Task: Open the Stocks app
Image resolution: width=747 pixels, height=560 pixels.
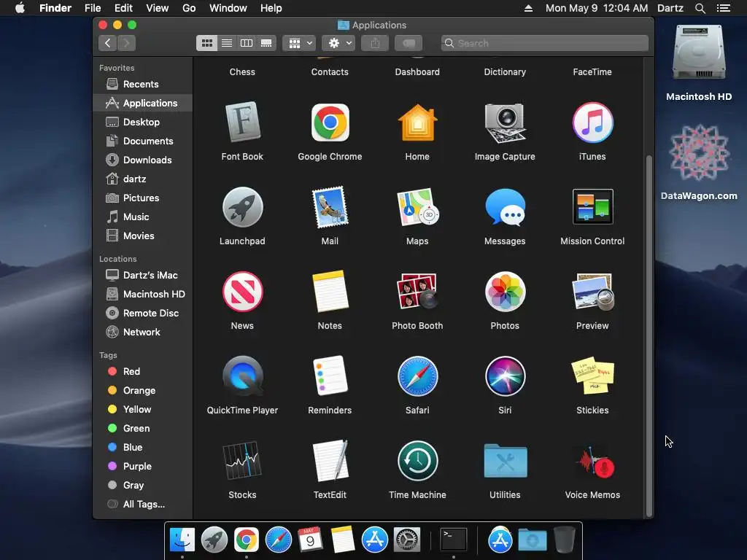Action: click(x=242, y=461)
